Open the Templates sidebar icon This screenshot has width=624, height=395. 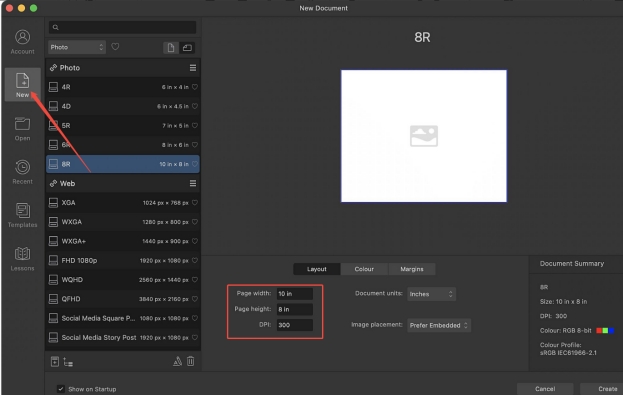coord(22,215)
